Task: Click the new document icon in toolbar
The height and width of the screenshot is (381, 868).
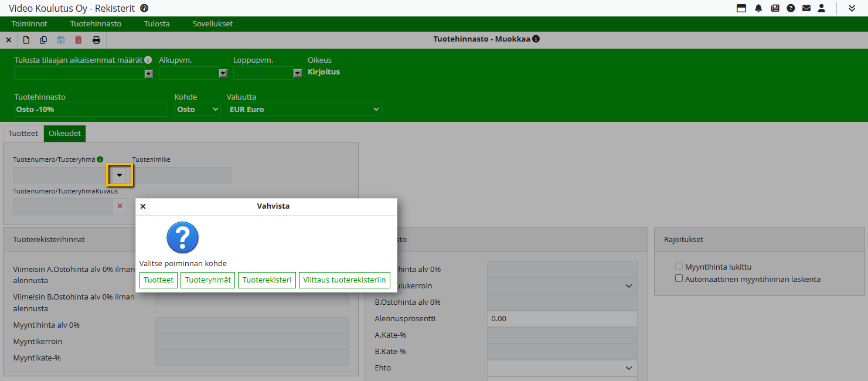Action: [26, 40]
